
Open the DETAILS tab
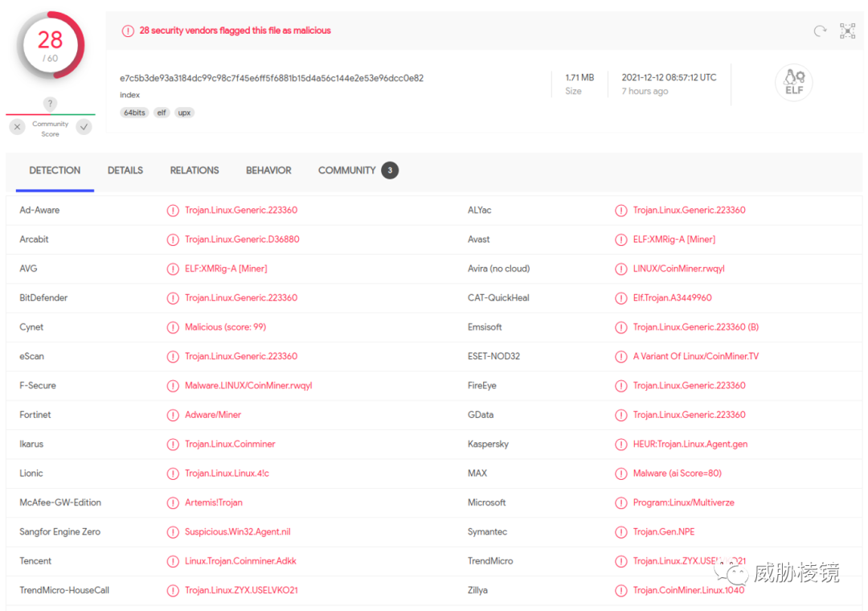click(125, 170)
